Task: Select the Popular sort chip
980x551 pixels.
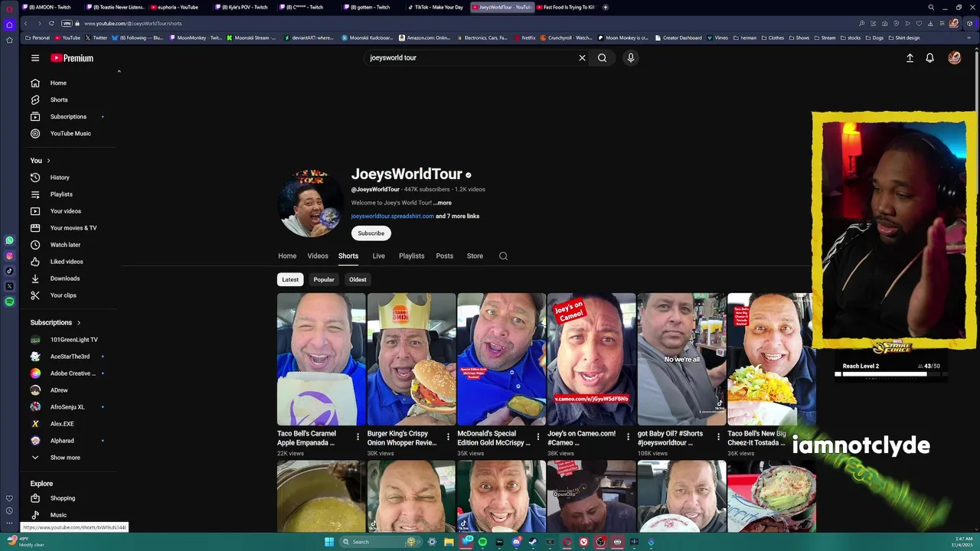Action: (324, 279)
